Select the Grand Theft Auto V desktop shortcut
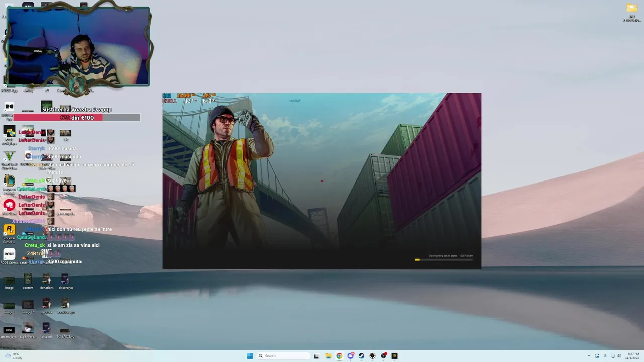The height and width of the screenshot is (362, 644). [x=9, y=159]
